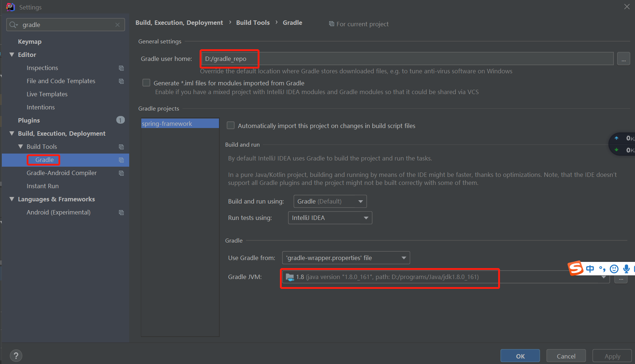Click the project-level icon beside Android (Experimental)
Viewport: 635px width, 364px height.
[x=121, y=212]
